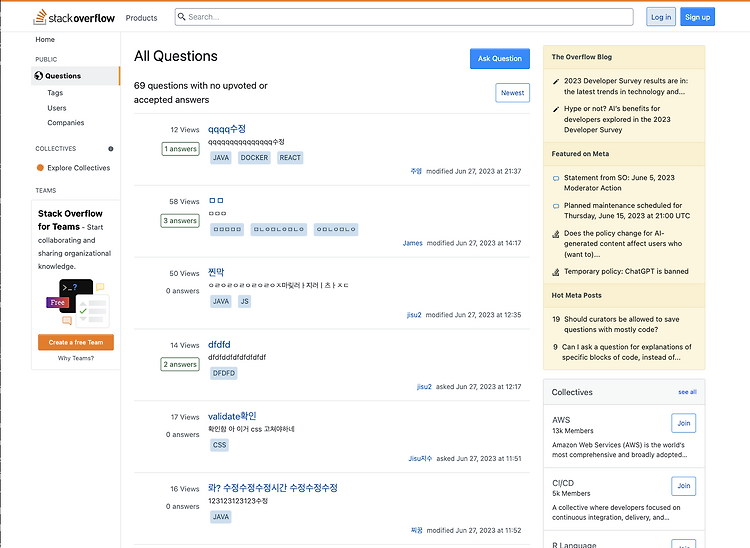Open Temporary policy: ChatGPT is banned
Screen dimensions: 750x548
[x=626, y=272]
